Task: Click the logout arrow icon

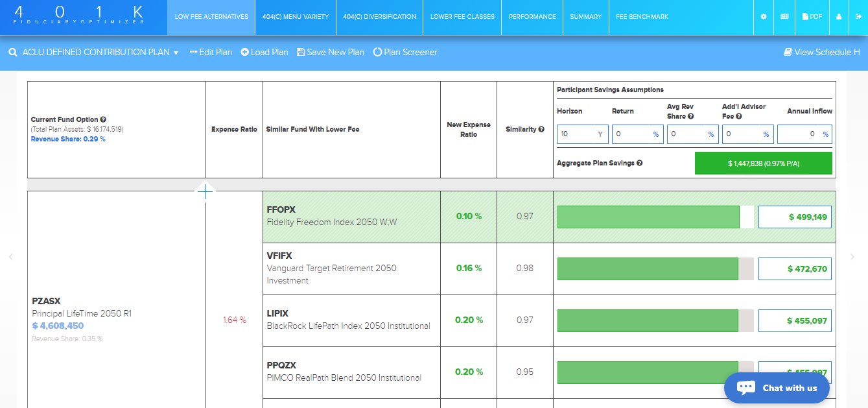Action: 858,17
